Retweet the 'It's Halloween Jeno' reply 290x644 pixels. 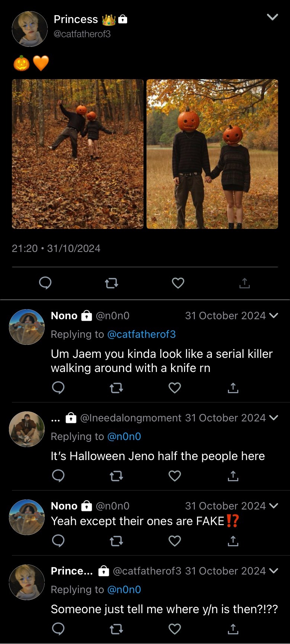click(x=116, y=476)
